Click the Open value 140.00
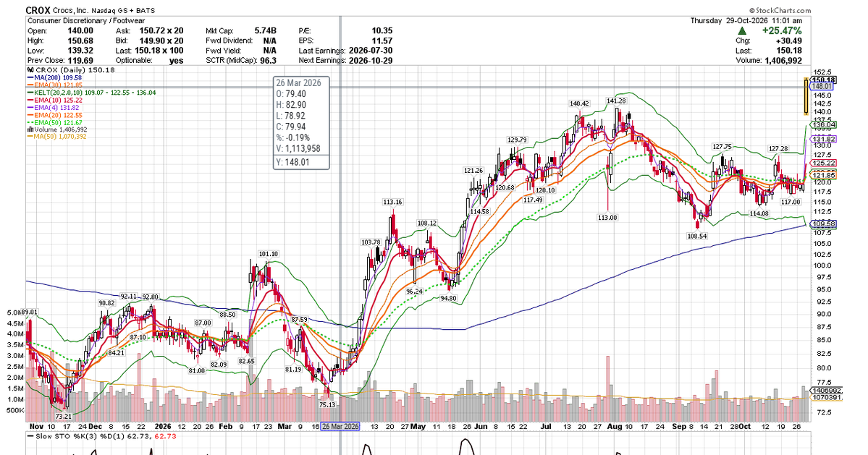The width and height of the screenshot is (868, 455). (x=80, y=31)
